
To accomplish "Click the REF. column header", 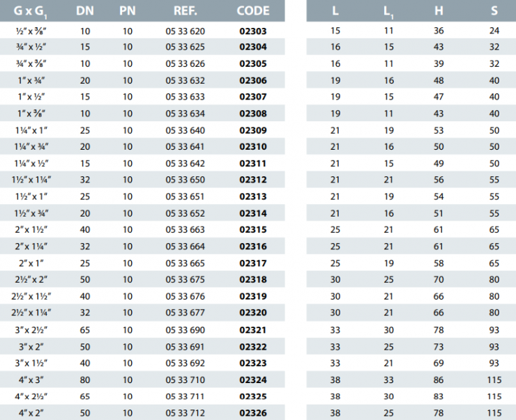I will tap(185, 11).
